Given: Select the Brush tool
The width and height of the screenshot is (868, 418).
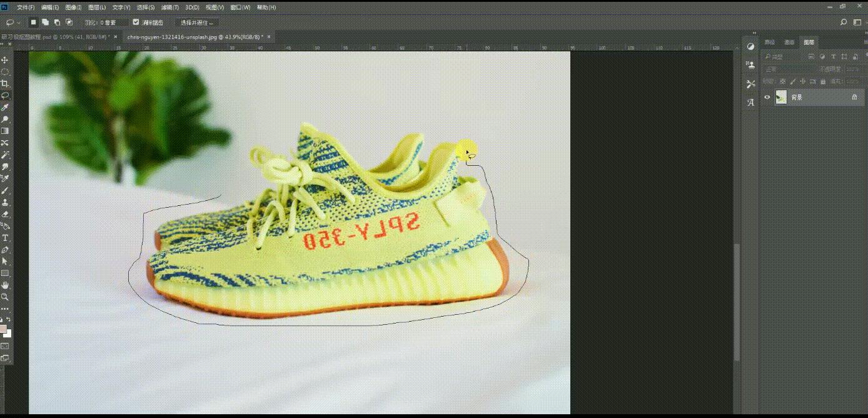Looking at the screenshot, I should 5,191.
